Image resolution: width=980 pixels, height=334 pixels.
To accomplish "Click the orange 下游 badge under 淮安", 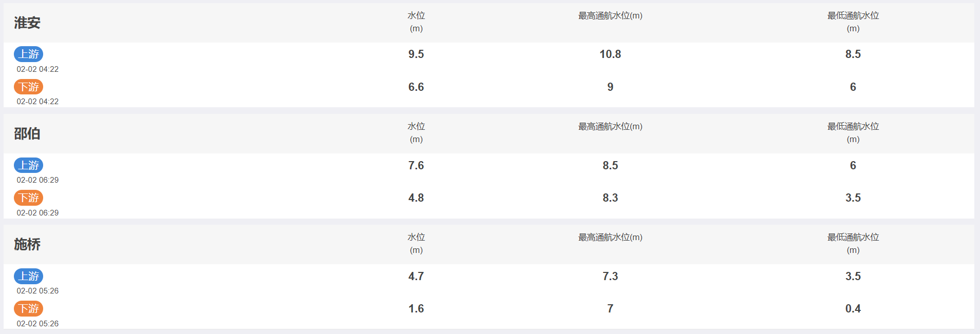I will (29, 87).
